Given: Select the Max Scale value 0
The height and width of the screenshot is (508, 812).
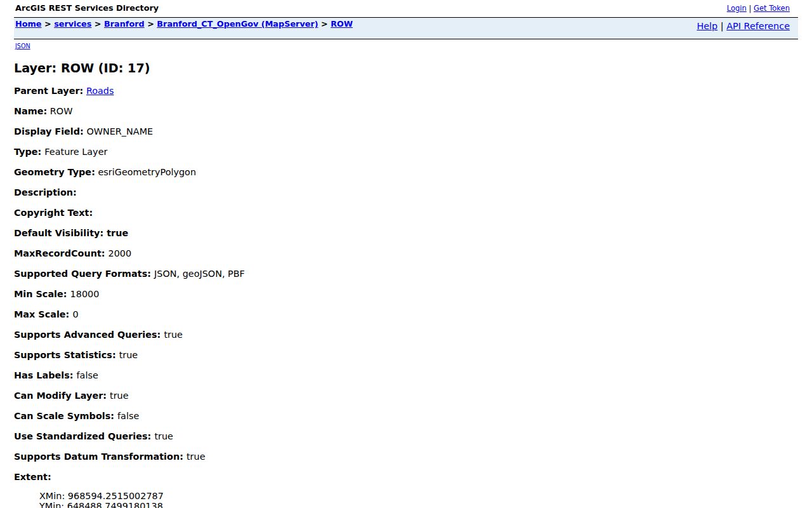Looking at the screenshot, I should [x=75, y=314].
